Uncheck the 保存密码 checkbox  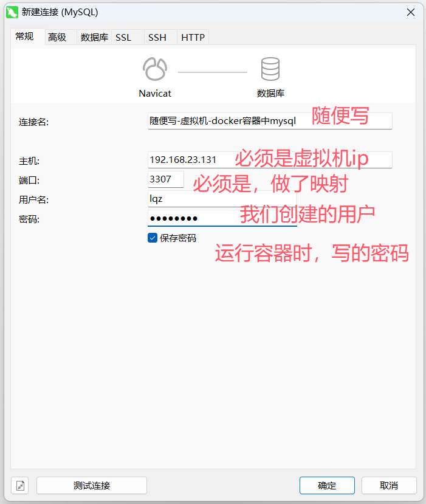[x=153, y=238]
